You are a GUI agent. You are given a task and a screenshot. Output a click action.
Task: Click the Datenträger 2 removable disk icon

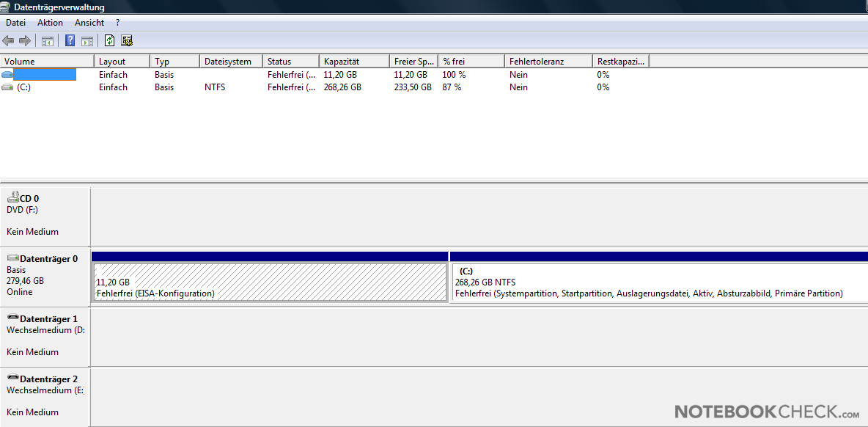coord(13,379)
